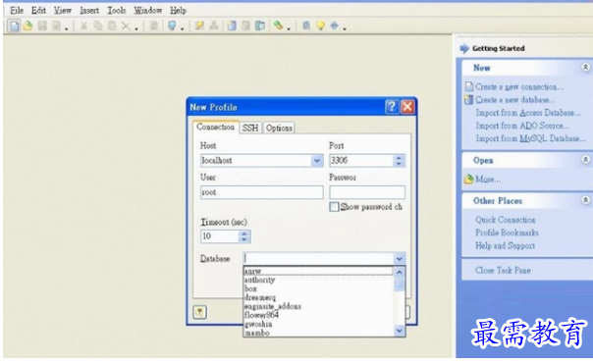Click the help question mark in New Profile title bar

click(392, 107)
